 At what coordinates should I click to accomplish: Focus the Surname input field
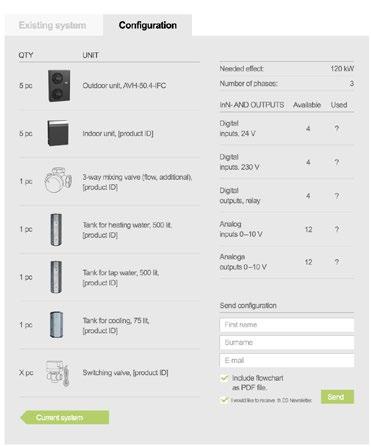pos(287,343)
